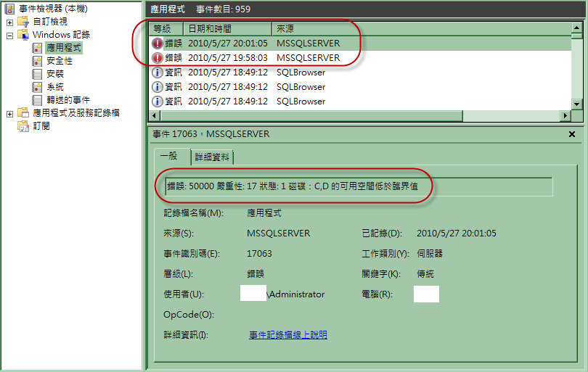
Task: Expand 應用程式及服務記錄檔 node
Action: [x=9, y=114]
